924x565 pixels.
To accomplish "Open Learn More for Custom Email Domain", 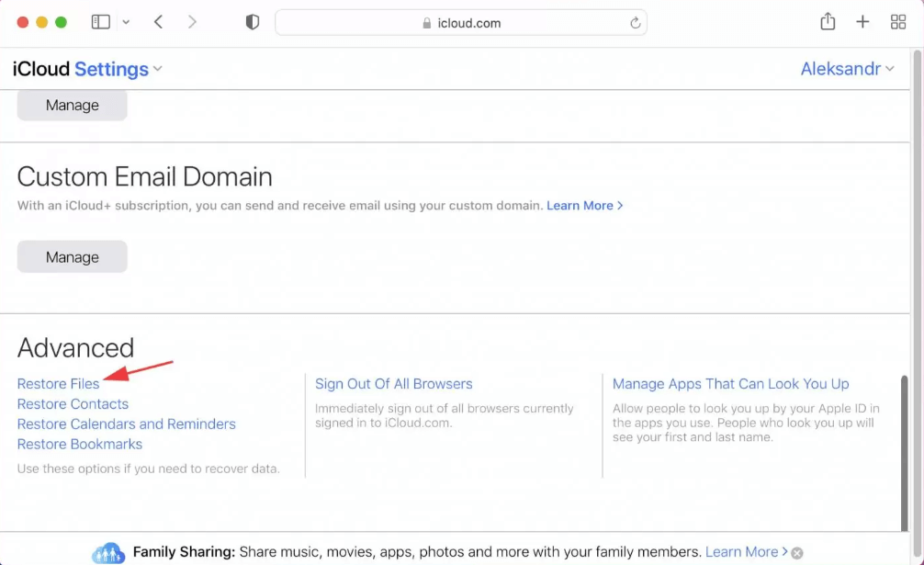I will pos(584,206).
